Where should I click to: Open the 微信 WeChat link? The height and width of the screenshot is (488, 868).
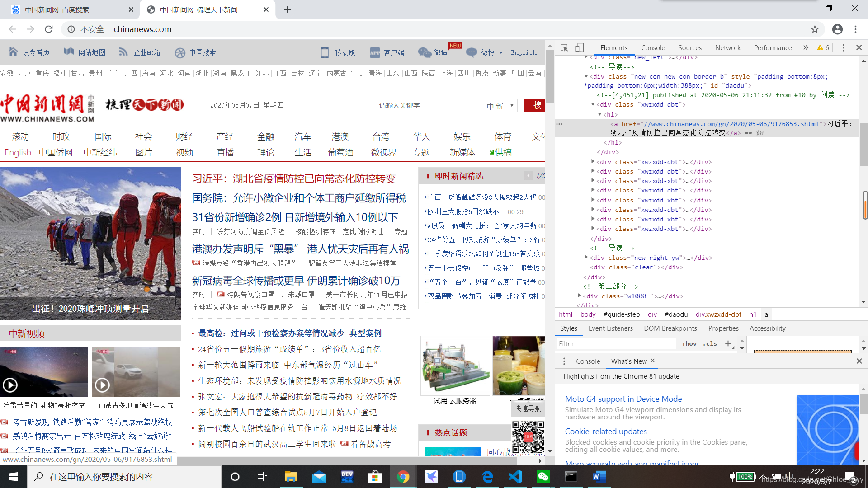[x=433, y=52]
